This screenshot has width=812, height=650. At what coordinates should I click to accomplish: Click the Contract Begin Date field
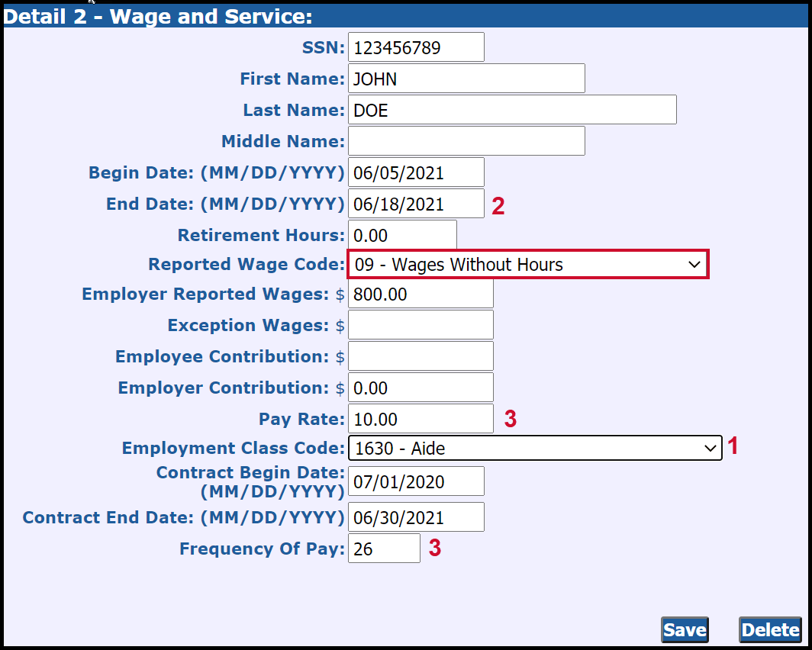click(x=416, y=481)
